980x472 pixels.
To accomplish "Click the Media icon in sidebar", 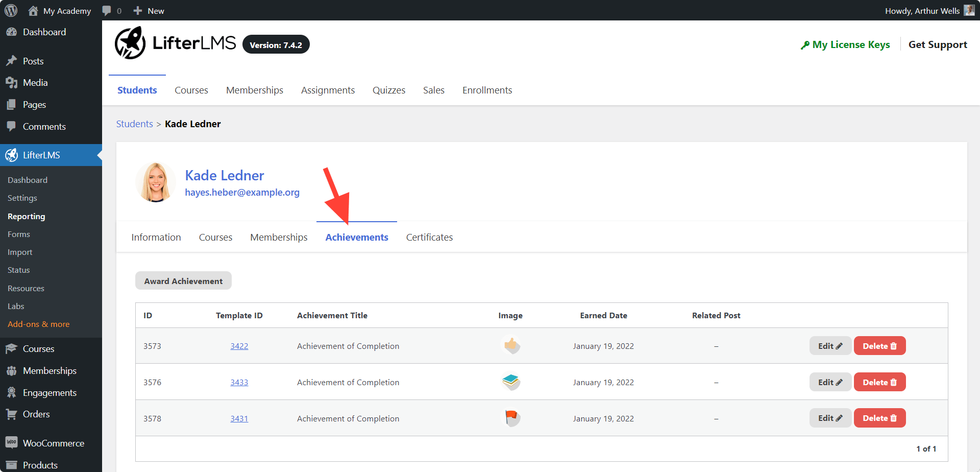I will (x=11, y=83).
